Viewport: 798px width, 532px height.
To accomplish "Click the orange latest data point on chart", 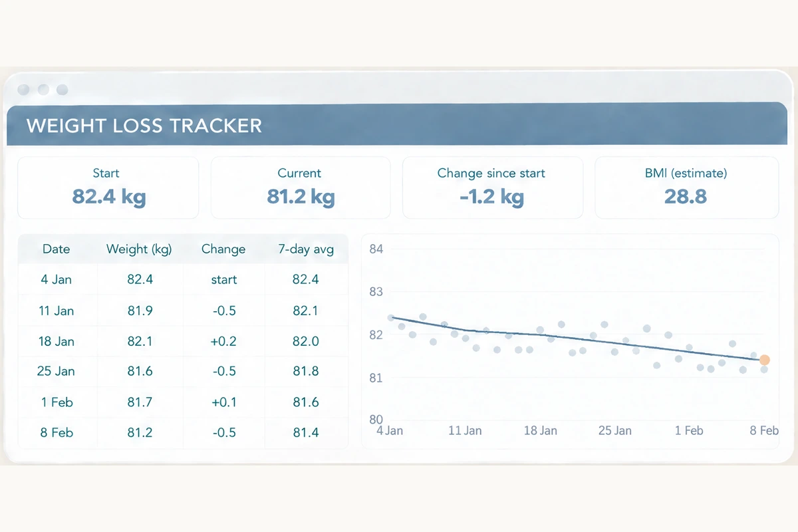I will (x=764, y=360).
